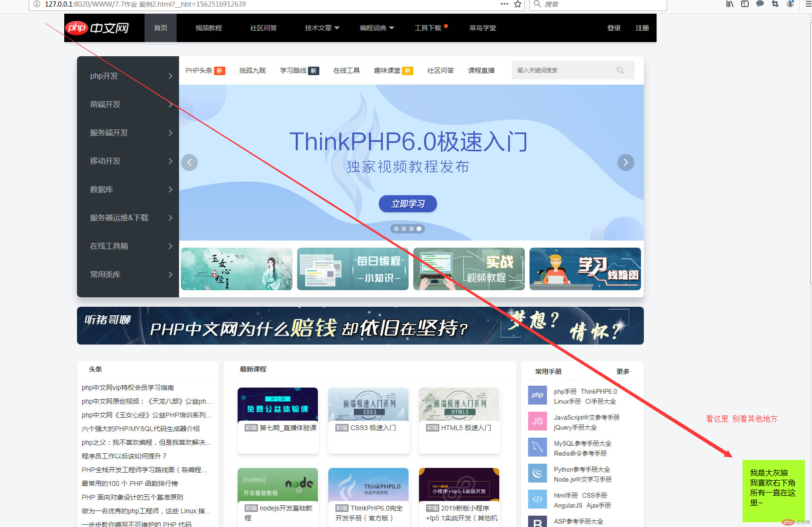Image resolution: width=812 pixels, height=527 pixels.
Task: Open the 学习线路图 thumbnail
Action: pyautogui.click(x=585, y=269)
